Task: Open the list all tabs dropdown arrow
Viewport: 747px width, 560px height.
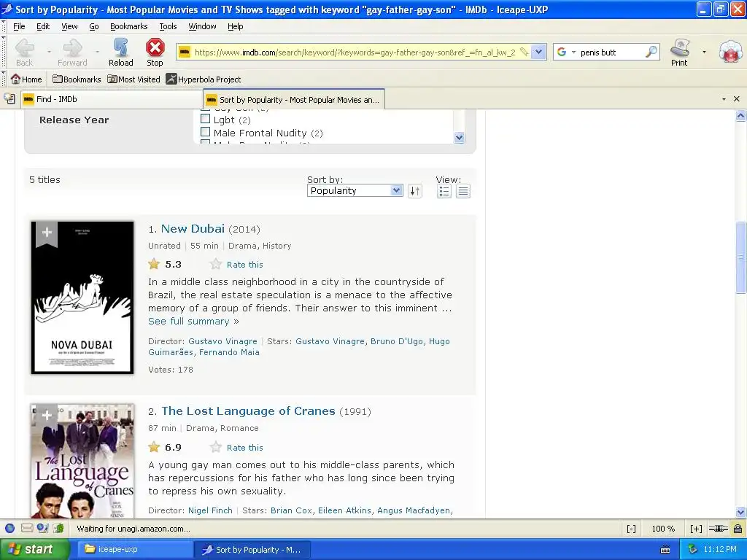Action: 724,99
